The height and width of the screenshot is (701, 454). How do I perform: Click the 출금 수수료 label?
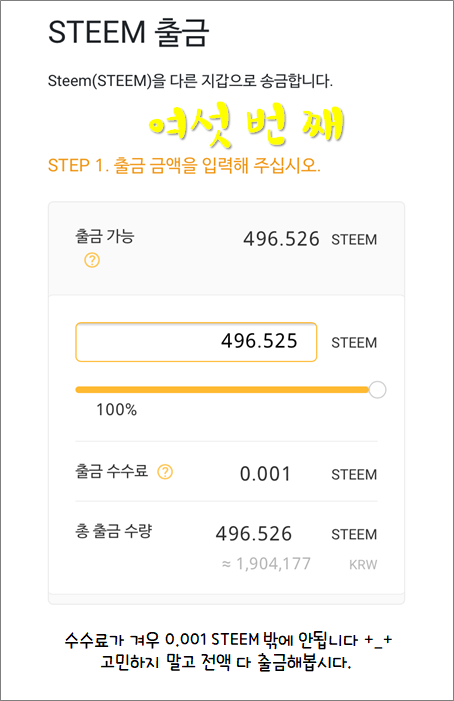111,471
